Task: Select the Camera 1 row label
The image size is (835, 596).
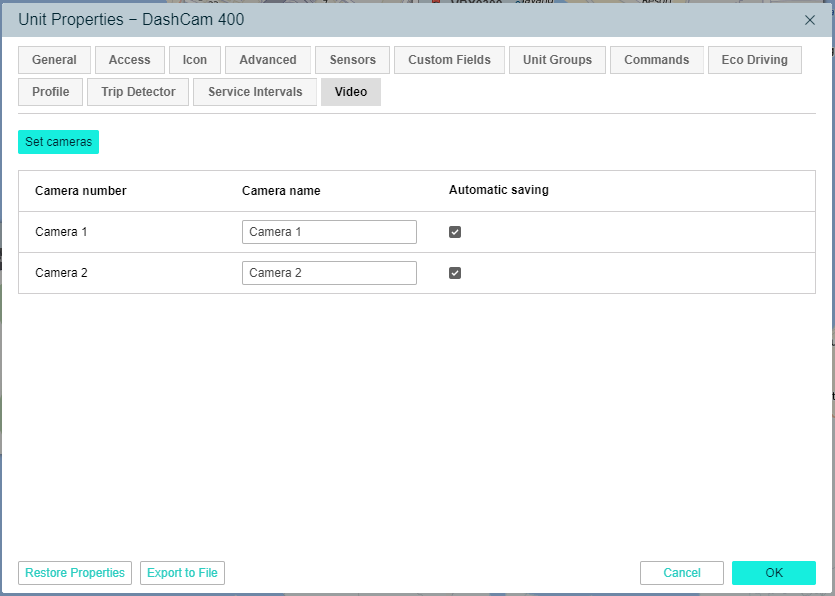Action: (x=61, y=232)
